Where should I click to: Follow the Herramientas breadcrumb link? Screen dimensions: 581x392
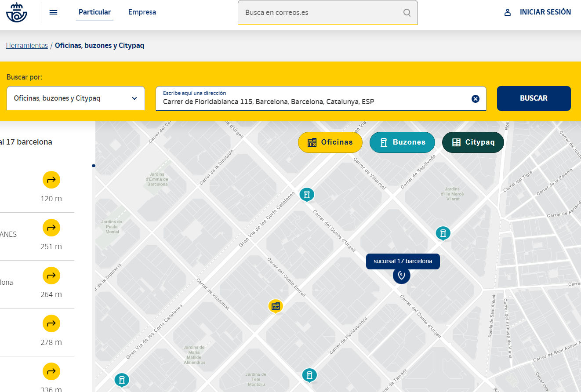click(27, 45)
